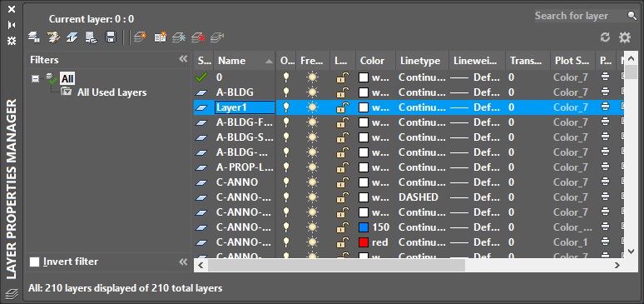The height and width of the screenshot is (304, 644).
Task: Click the horizontal scrollbar right arrow
Action: click(617, 266)
